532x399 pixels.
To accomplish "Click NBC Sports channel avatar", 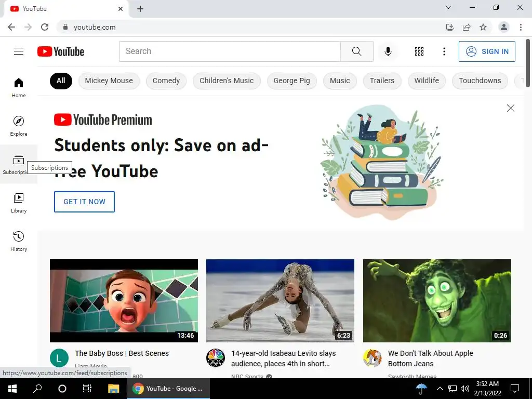I will 216,358.
